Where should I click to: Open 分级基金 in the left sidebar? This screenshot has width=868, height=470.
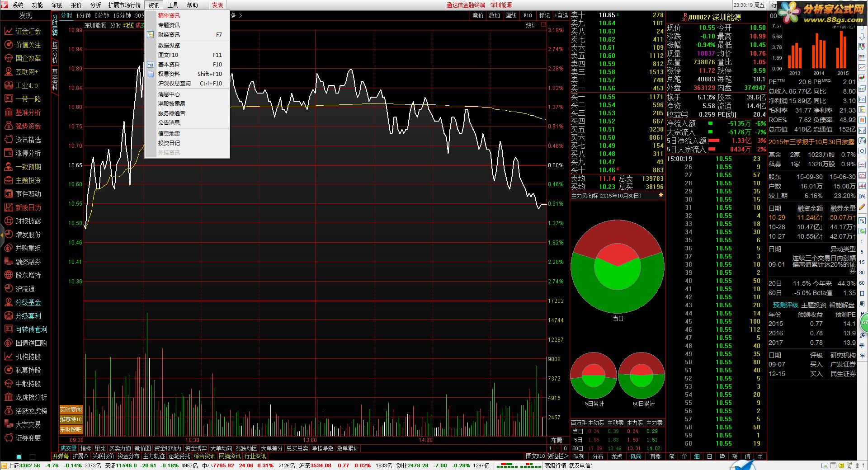23,302
